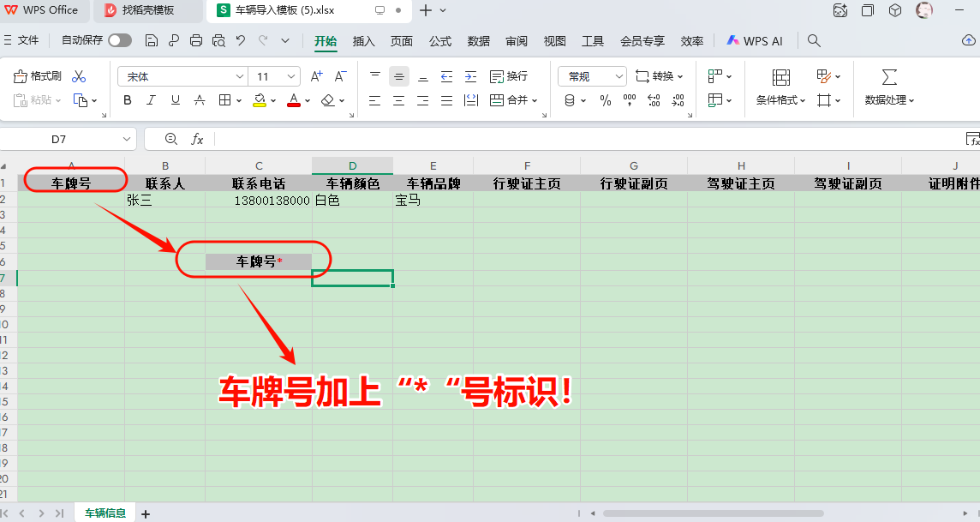Toggle the 自动保存 AutoSave switch
The width and height of the screenshot is (980, 522).
tap(119, 40)
